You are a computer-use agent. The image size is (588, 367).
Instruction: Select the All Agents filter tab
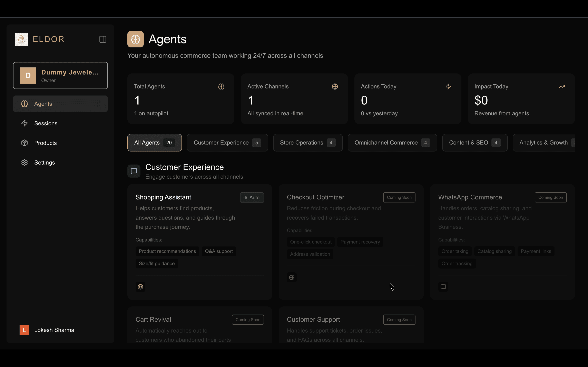(154, 143)
